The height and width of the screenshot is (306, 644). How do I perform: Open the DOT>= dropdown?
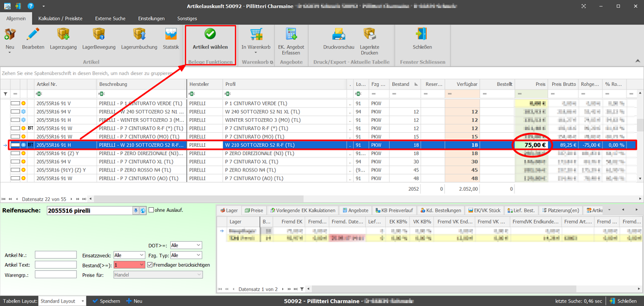click(186, 245)
